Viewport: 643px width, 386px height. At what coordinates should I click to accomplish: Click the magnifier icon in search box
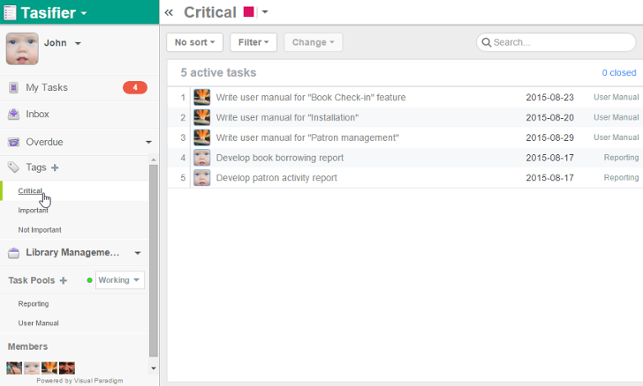coord(486,42)
